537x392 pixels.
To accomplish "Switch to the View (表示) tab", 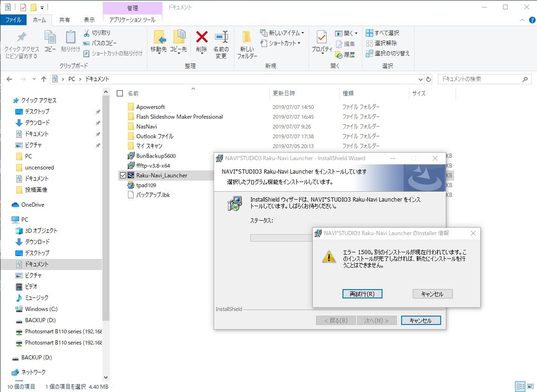I will coord(89,20).
